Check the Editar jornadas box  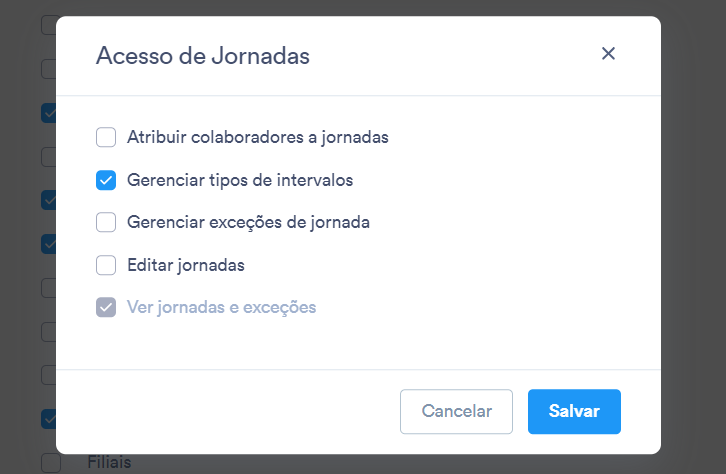[x=106, y=265]
